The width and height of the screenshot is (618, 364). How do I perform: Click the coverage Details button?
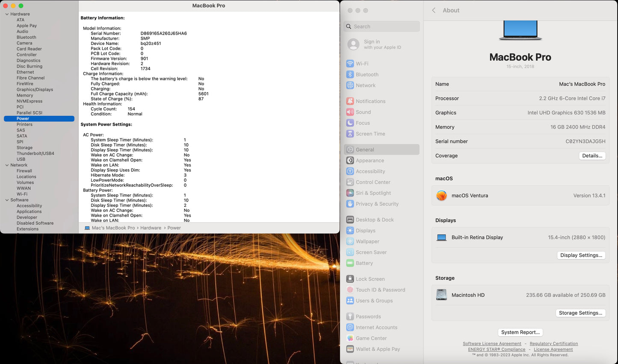(592, 156)
